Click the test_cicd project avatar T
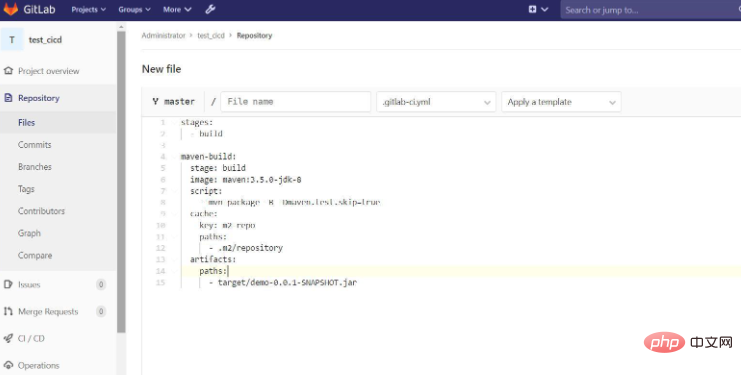Screen dimensions: 743x375 pos(12,39)
